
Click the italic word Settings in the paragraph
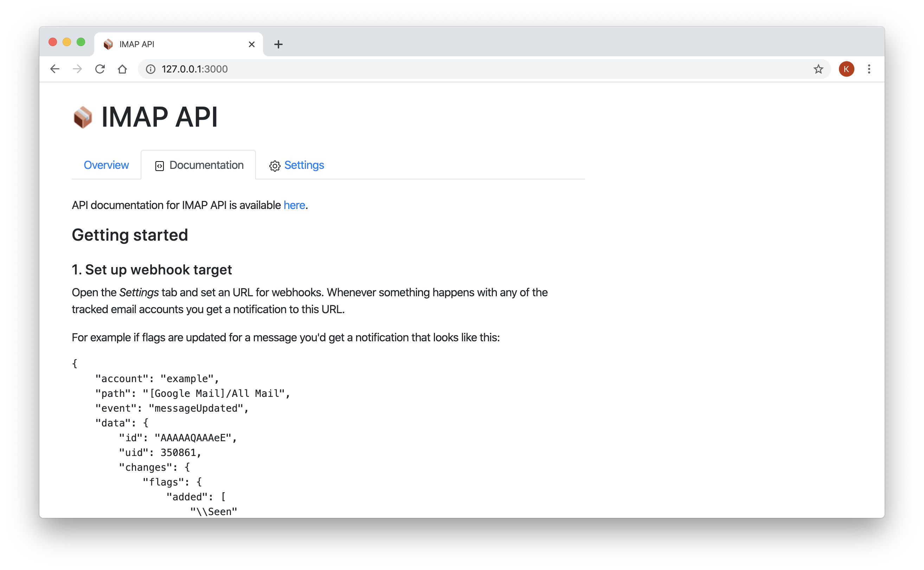(139, 292)
